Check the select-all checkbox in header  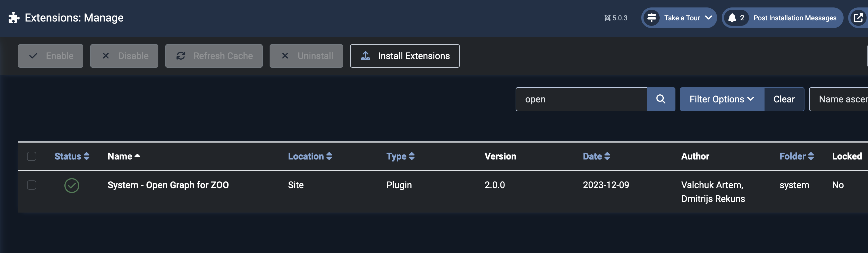[x=32, y=156]
